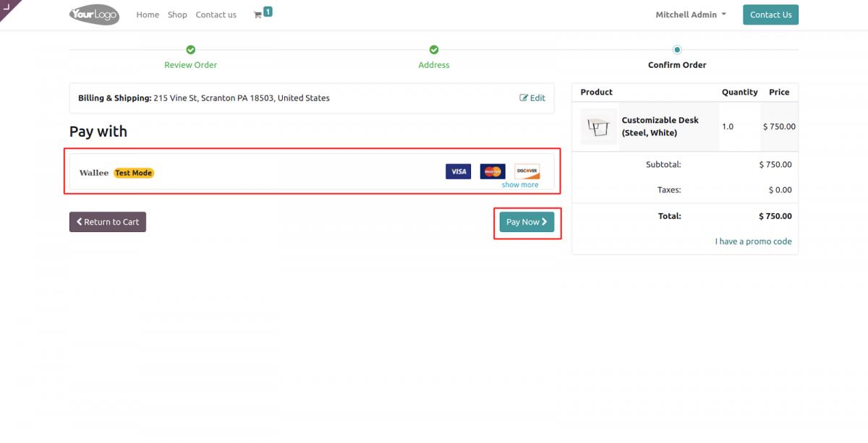
Task: Expand show more payment options
Action: tap(520, 184)
